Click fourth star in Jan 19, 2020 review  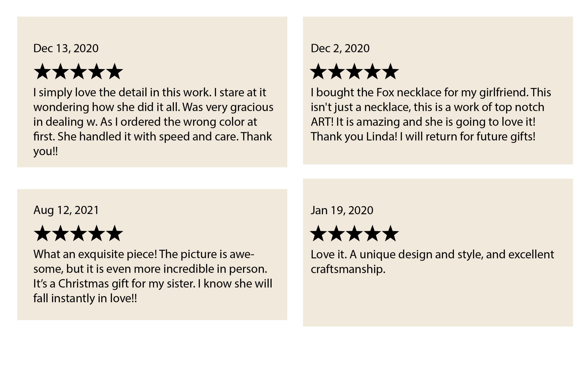point(372,233)
